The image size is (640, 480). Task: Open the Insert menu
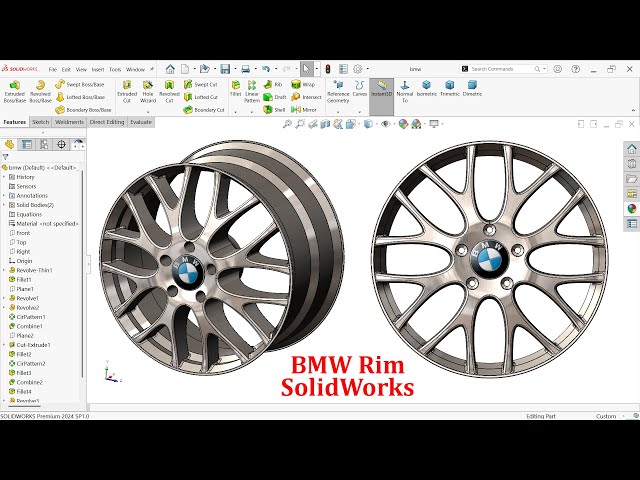click(x=98, y=70)
